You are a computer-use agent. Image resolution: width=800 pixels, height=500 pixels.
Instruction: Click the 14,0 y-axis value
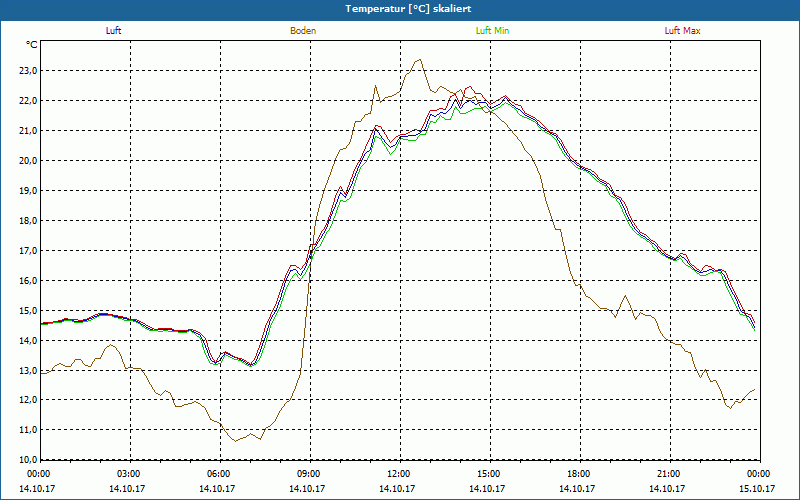pyautogui.click(x=28, y=341)
